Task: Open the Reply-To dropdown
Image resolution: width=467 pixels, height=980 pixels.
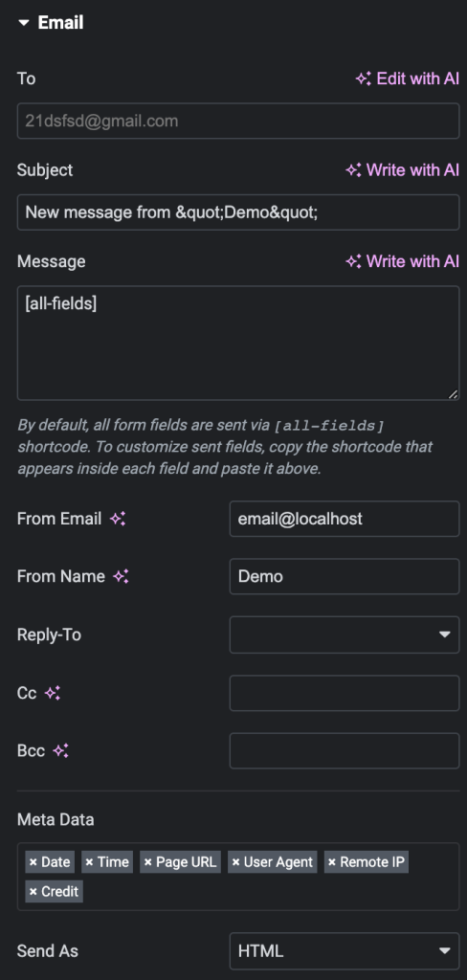Action: pos(345,635)
